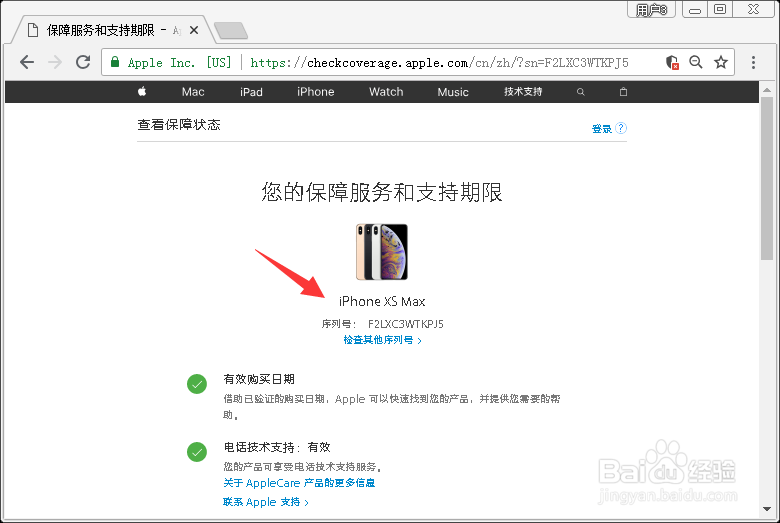Open a new tab button

coord(231,30)
